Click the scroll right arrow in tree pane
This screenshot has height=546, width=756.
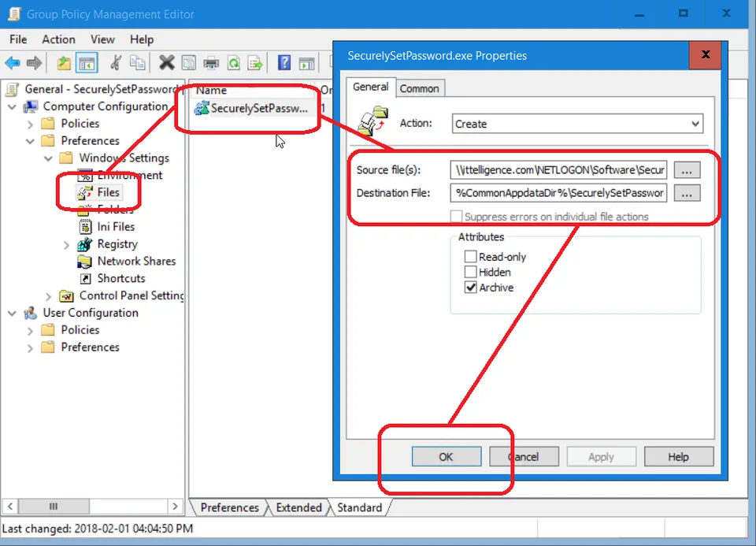click(x=175, y=506)
